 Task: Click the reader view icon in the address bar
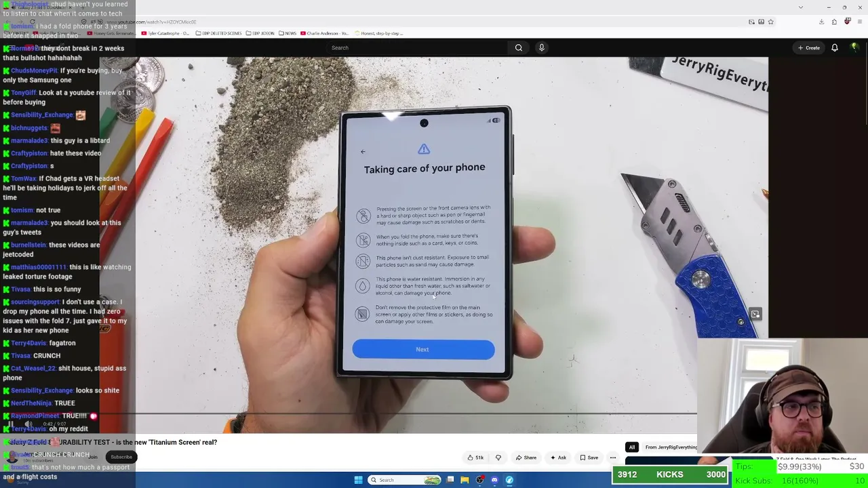coord(761,22)
